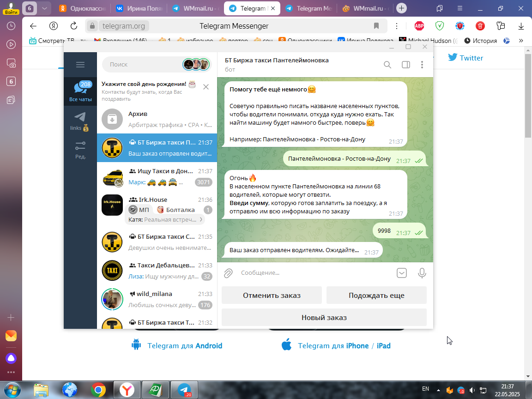Open the Windows Start menu

pos(12,390)
